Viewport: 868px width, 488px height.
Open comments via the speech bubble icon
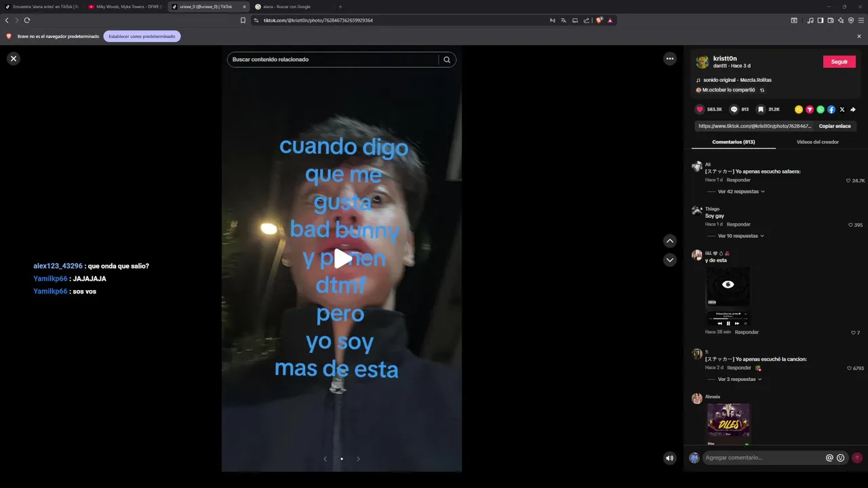[x=734, y=109]
